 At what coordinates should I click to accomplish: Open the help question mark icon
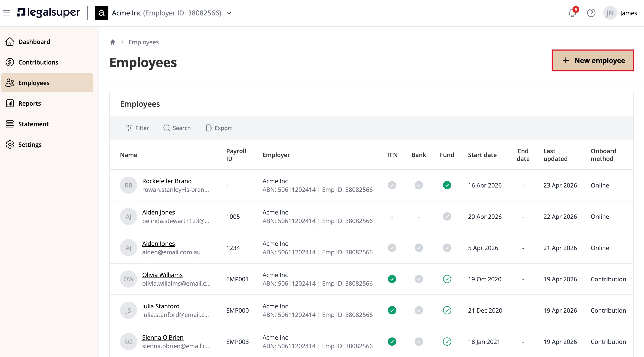(591, 13)
